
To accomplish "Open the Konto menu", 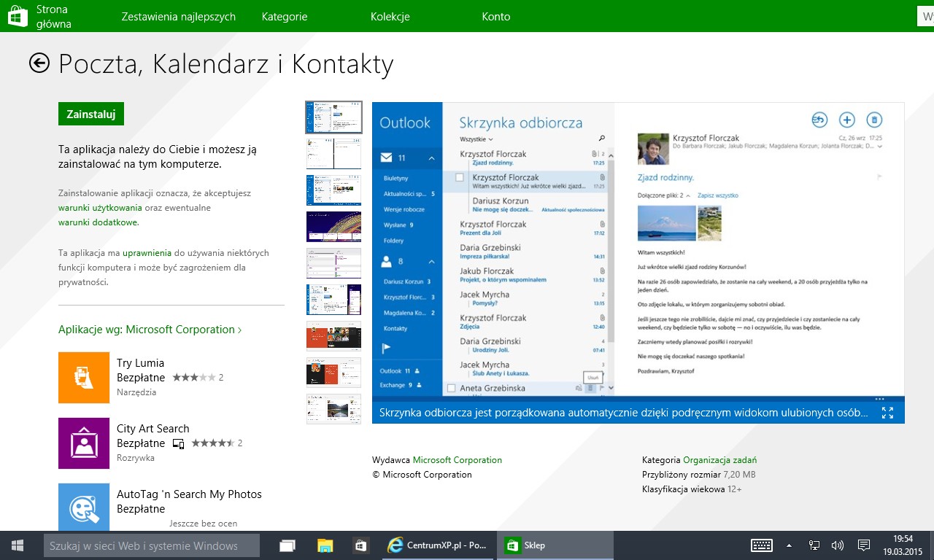I will click(x=496, y=17).
